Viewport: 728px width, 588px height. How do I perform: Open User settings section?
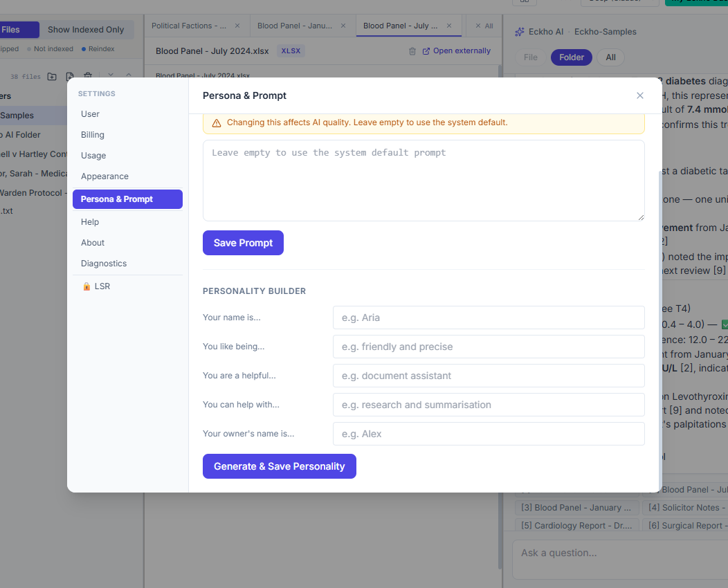128,114
